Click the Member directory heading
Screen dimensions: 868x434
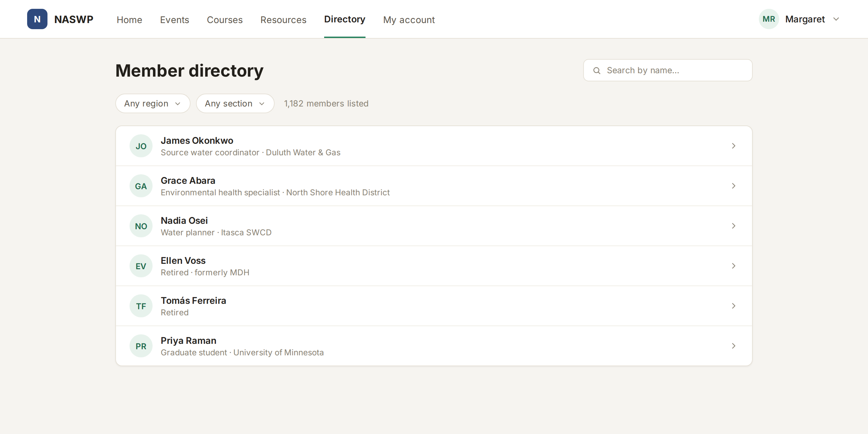point(190,71)
